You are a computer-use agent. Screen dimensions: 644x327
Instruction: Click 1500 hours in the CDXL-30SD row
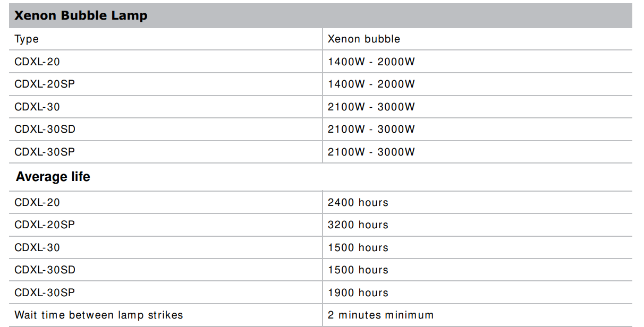pyautogui.click(x=358, y=270)
